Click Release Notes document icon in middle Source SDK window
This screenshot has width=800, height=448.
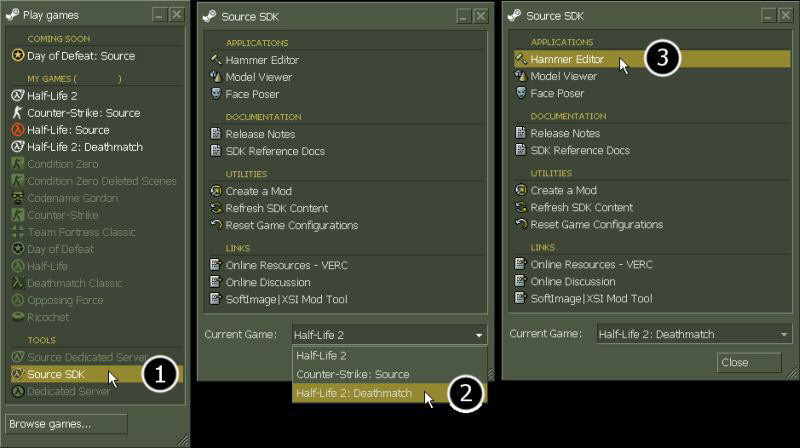tap(216, 134)
